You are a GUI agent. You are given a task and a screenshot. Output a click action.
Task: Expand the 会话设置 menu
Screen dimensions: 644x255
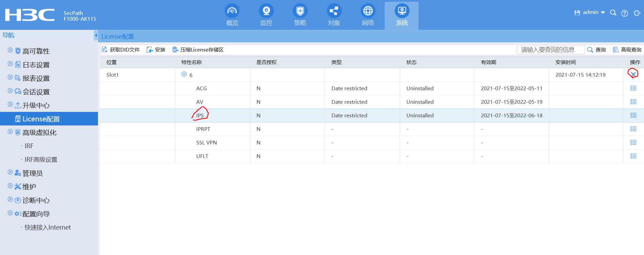10,91
